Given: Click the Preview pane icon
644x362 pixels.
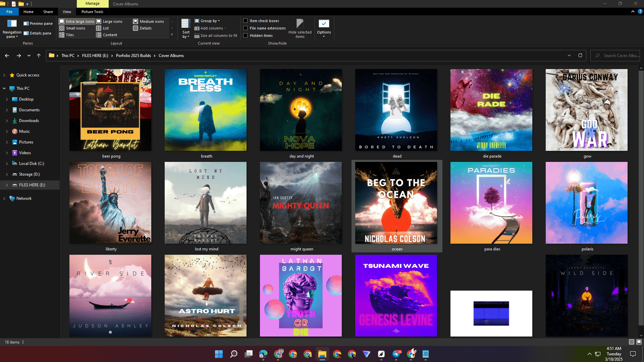Looking at the screenshot, I should (x=26, y=23).
